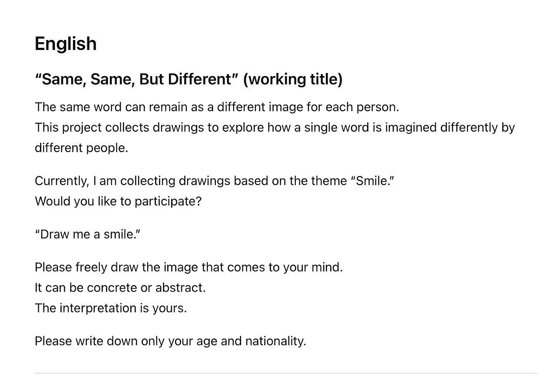Click the word "Different" in the heading
This screenshot has height=392, width=556.
coord(200,79)
